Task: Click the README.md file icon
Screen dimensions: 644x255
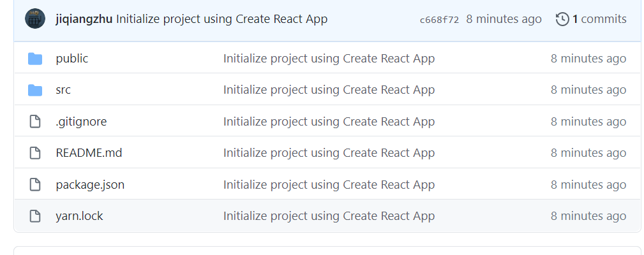Action: coord(35,153)
